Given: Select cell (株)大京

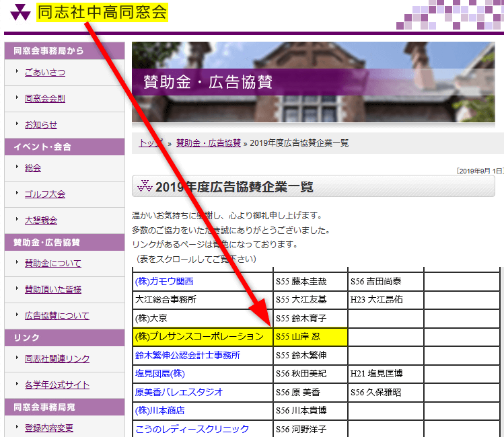Looking at the screenshot, I should tap(203, 319).
